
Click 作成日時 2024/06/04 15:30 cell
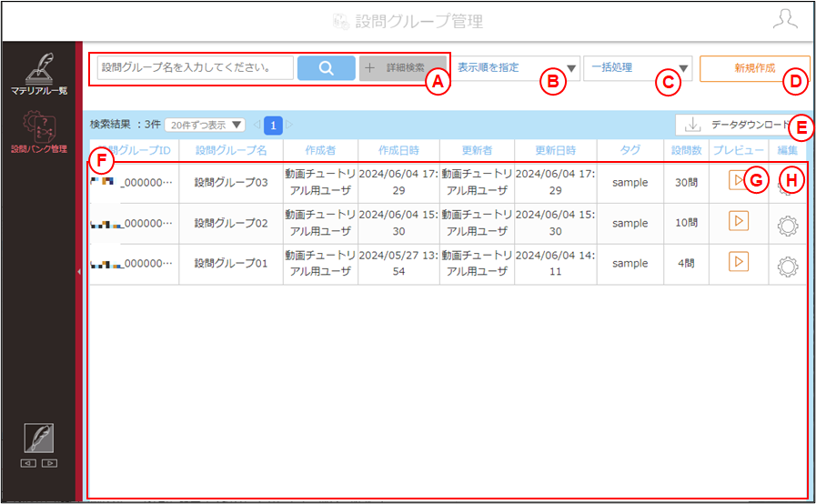point(398,224)
